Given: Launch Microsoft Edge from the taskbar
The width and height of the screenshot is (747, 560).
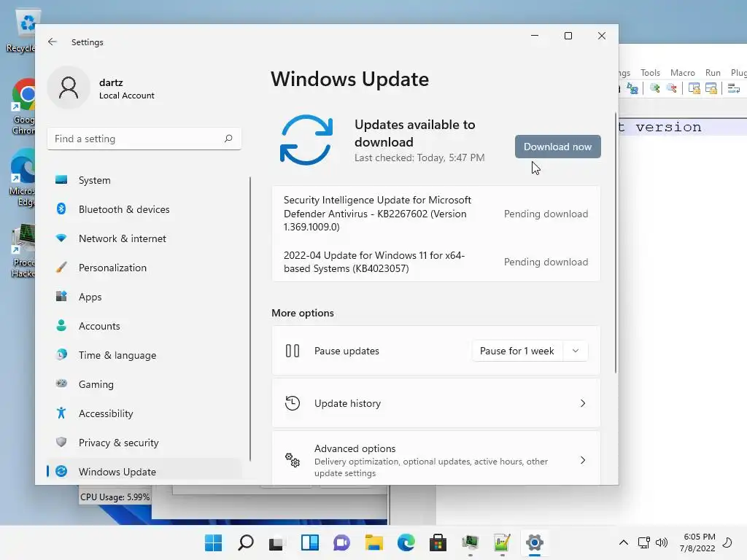Looking at the screenshot, I should [x=406, y=542].
